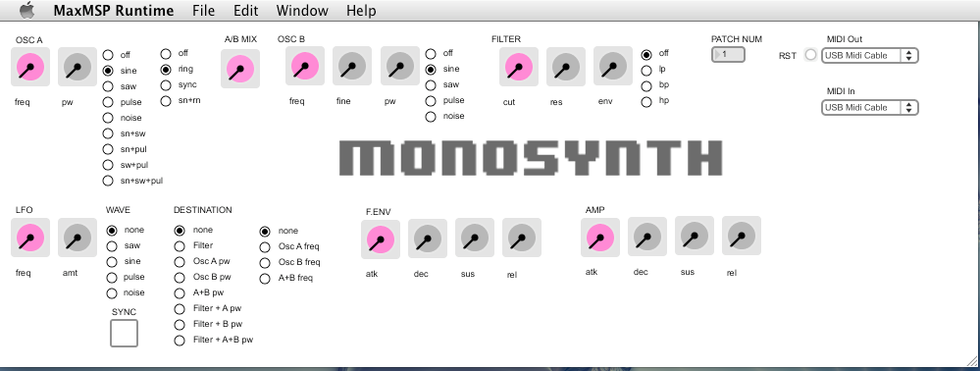Viewport: 980px width, 371px height.
Task: Click the RST reset button
Action: tap(810, 55)
